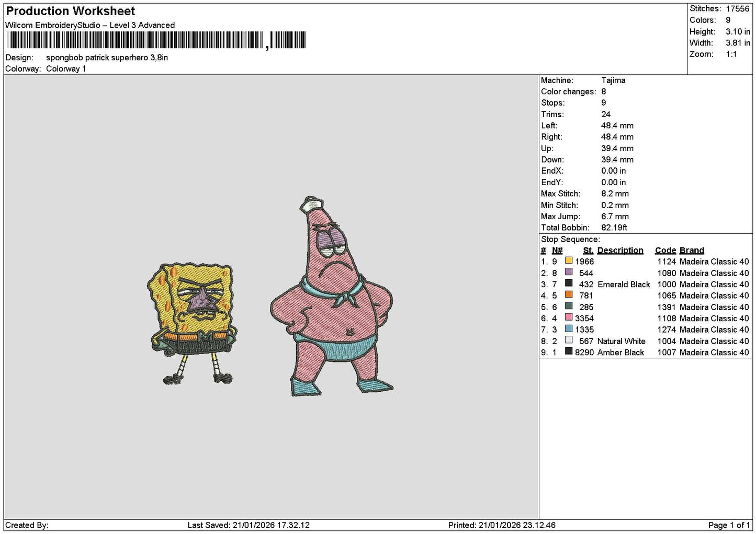Click thread code '1391'
Screen dimensions: 756x534
(x=667, y=307)
